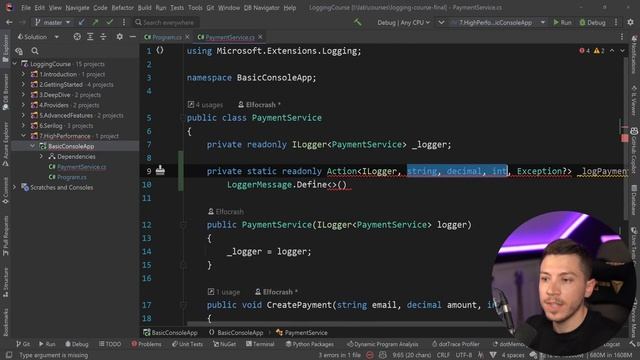Image resolution: width=640 pixels, height=360 pixels.
Task: Open the DB Navigator menu
Action: pyautogui.click(x=262, y=8)
